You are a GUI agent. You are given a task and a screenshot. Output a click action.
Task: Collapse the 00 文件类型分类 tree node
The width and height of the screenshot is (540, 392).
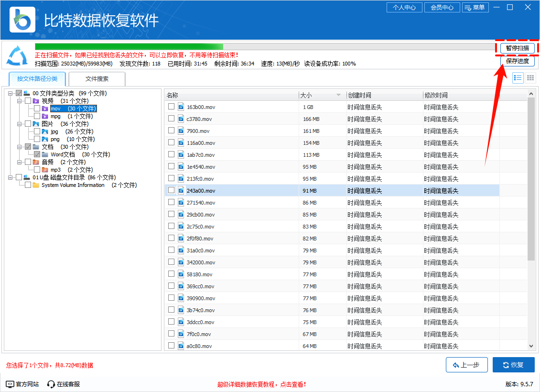click(11, 93)
